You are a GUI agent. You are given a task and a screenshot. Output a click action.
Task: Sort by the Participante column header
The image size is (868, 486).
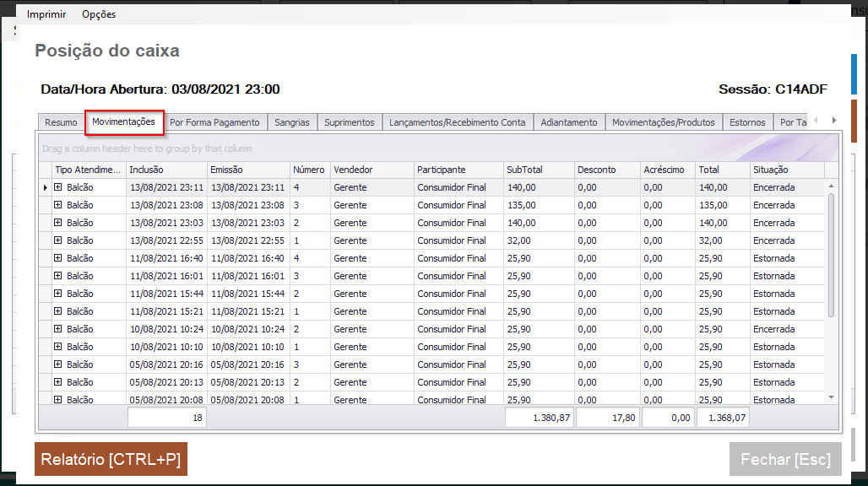click(x=459, y=170)
